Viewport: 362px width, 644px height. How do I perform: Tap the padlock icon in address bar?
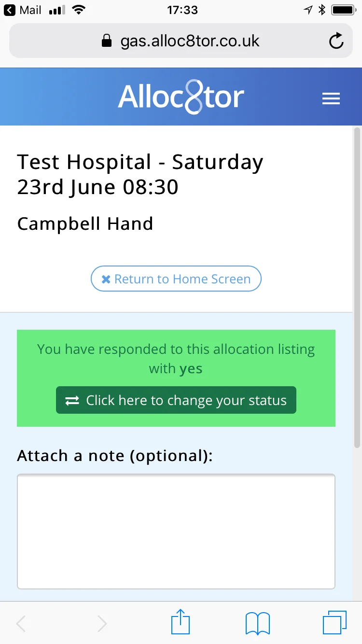(x=107, y=41)
